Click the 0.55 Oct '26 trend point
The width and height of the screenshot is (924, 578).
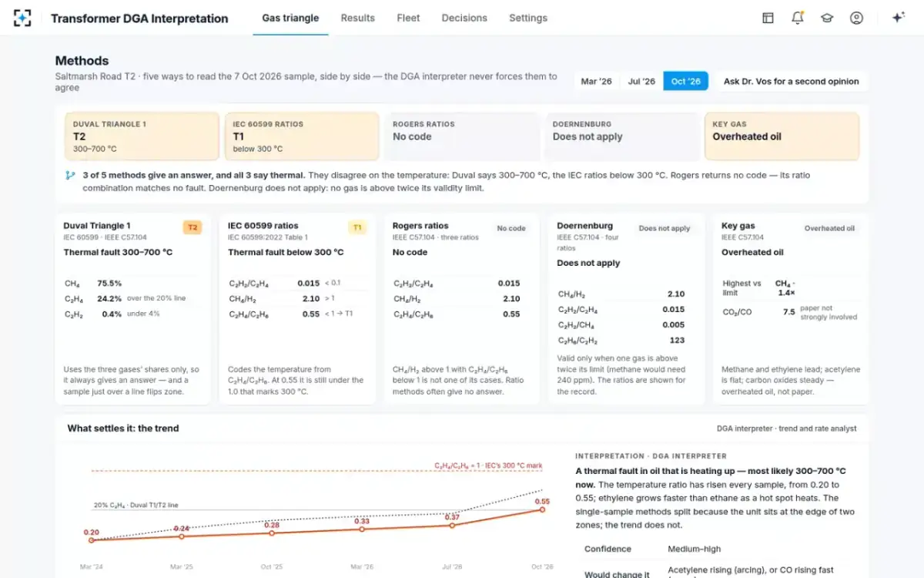pyautogui.click(x=542, y=509)
